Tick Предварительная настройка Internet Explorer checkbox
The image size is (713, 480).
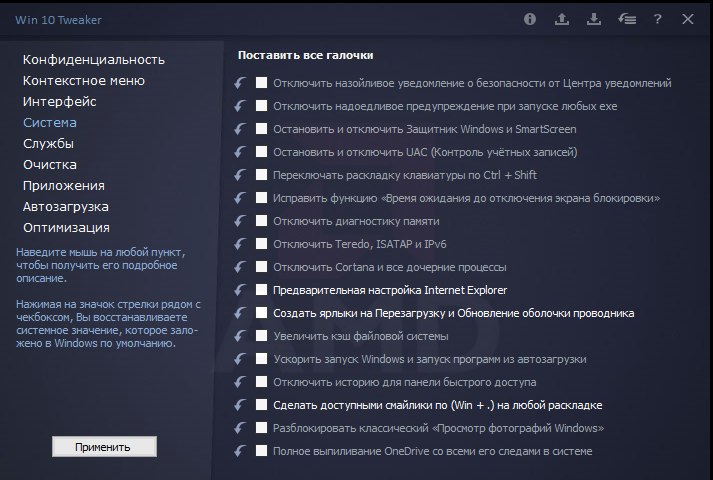261,290
